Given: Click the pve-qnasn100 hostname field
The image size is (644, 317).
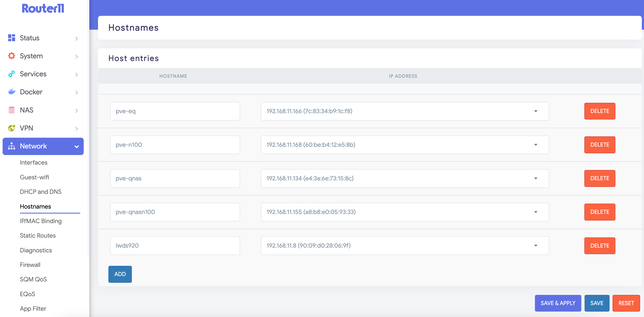Looking at the screenshot, I should (175, 212).
